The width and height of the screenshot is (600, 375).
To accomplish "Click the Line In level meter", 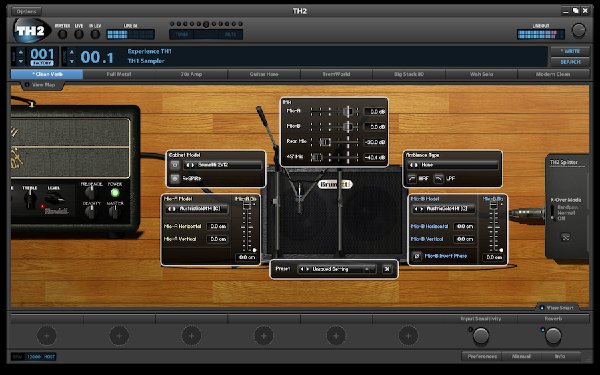I will (x=130, y=34).
